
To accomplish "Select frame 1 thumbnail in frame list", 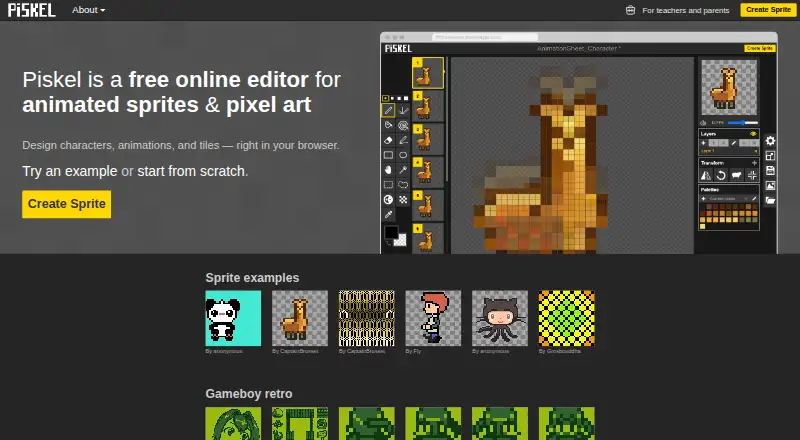I will pyautogui.click(x=428, y=73).
